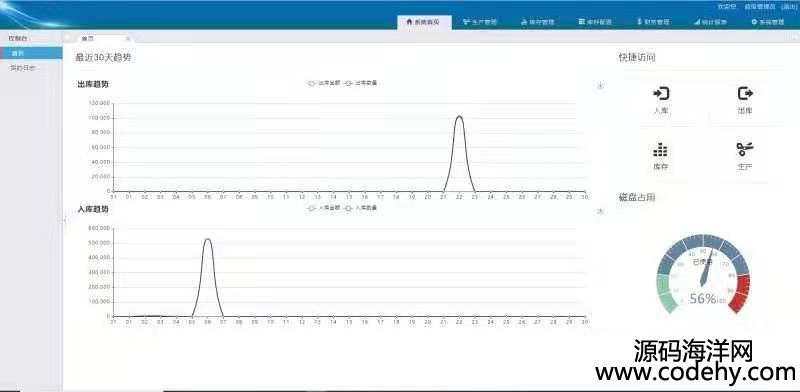Save the 出库趋势 chart as image
Viewport: 800px width, 392px height.
(601, 86)
